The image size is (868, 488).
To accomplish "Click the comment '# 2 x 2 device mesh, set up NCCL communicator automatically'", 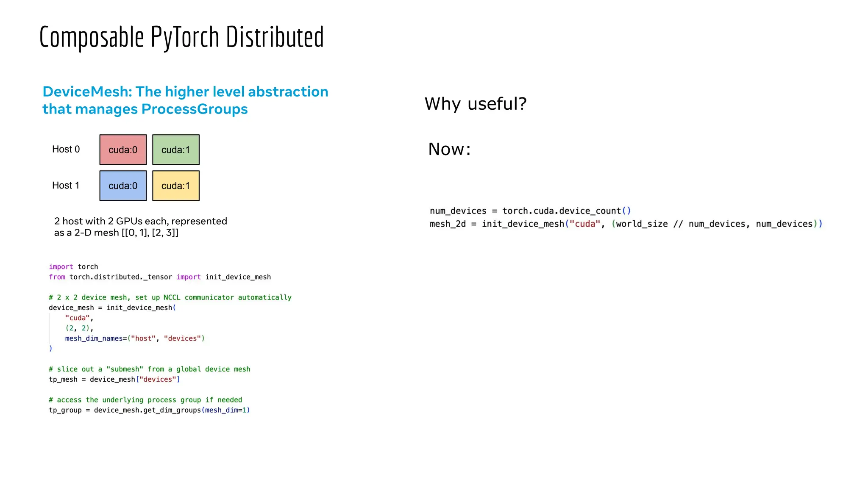I will [x=170, y=297].
